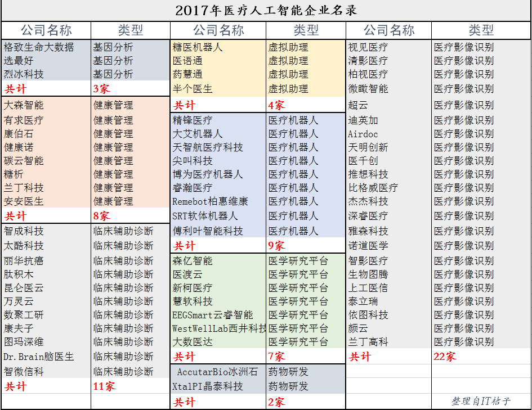
Task: Click the SRT软体机器人 cell
Action: [205, 216]
